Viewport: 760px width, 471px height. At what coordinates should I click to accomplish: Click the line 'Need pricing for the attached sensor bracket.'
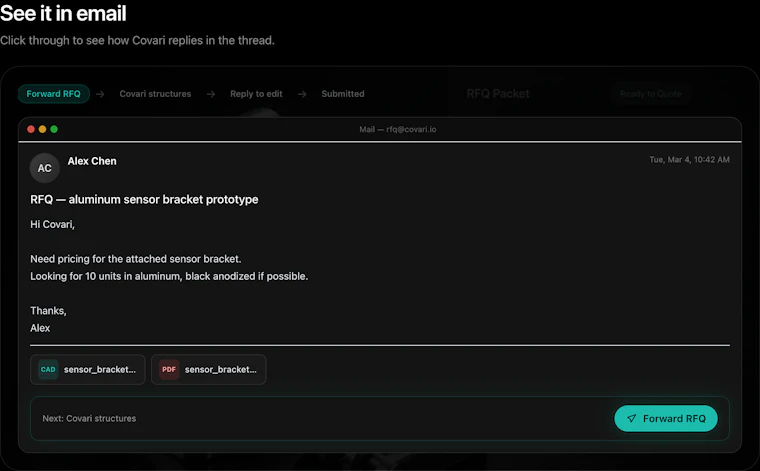tap(136, 259)
